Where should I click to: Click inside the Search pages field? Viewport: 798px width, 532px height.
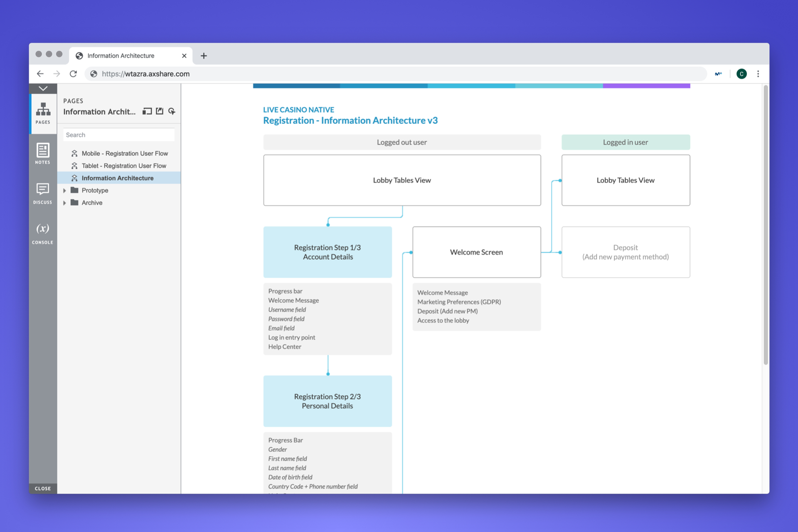click(119, 134)
